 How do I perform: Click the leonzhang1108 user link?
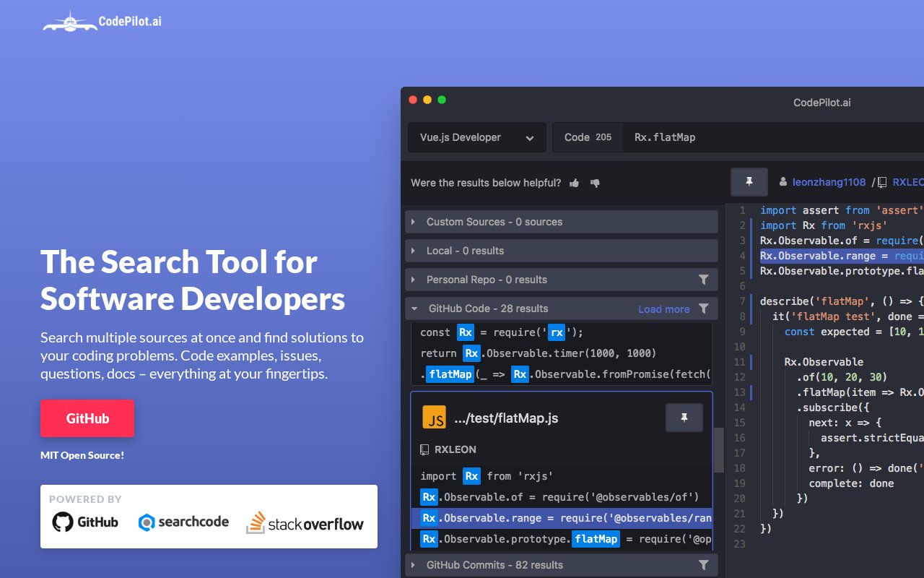pyautogui.click(x=829, y=183)
